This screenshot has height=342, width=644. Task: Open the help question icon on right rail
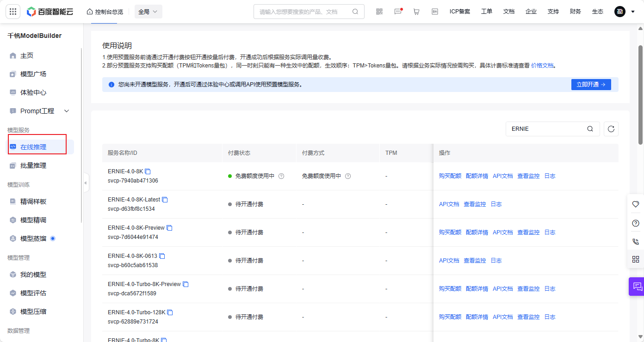pyautogui.click(x=636, y=223)
